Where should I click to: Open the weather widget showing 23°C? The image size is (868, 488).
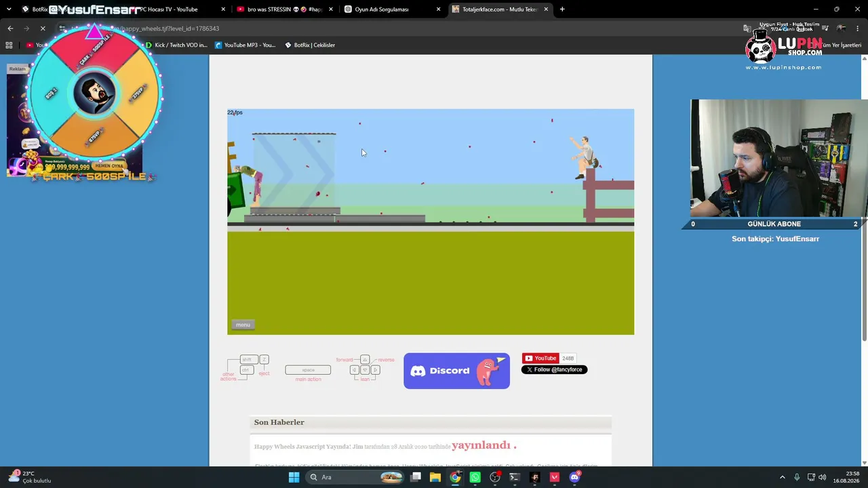pyautogui.click(x=29, y=477)
